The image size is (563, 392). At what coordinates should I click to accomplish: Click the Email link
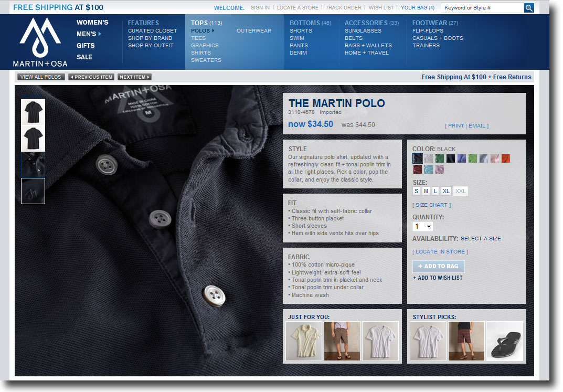[x=477, y=125]
